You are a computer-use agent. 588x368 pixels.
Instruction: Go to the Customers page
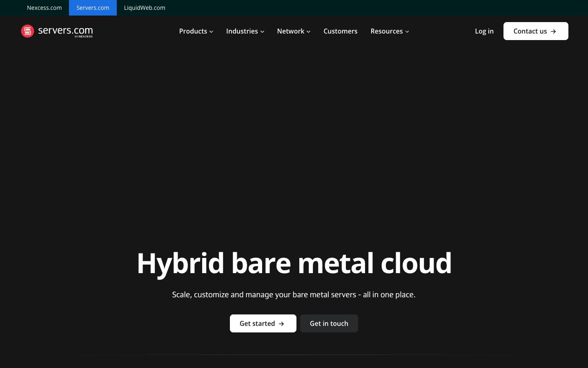(x=340, y=31)
